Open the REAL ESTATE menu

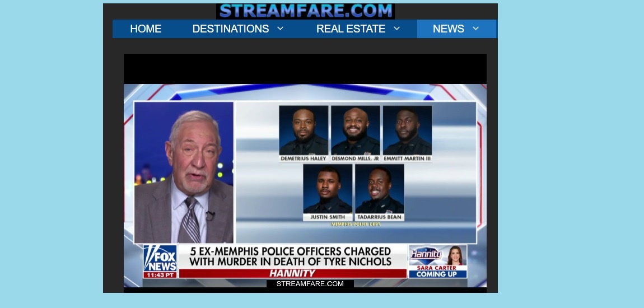(351, 29)
